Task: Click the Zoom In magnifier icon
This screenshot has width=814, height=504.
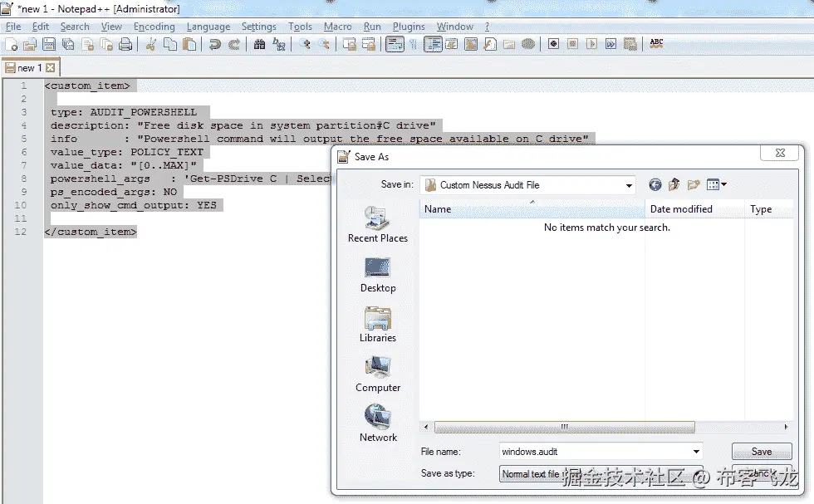Action: point(305,45)
